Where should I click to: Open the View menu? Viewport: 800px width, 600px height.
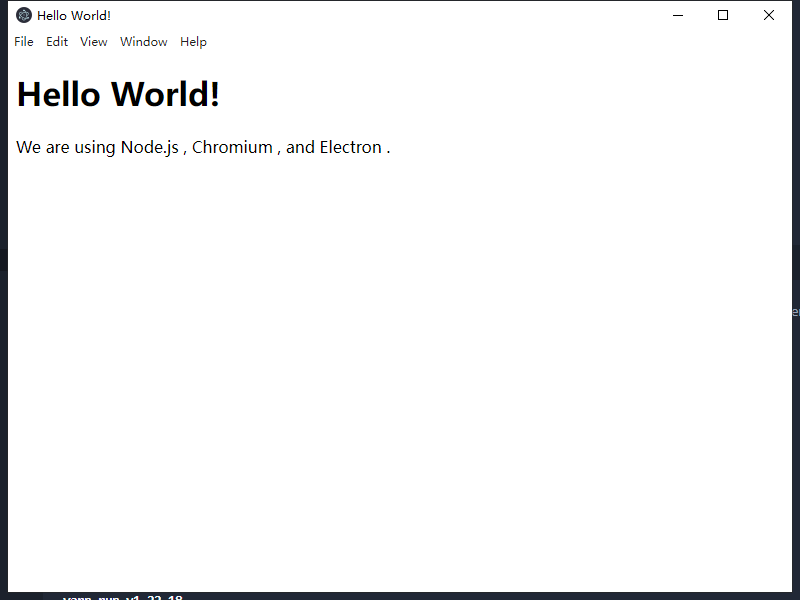[x=93, y=42]
